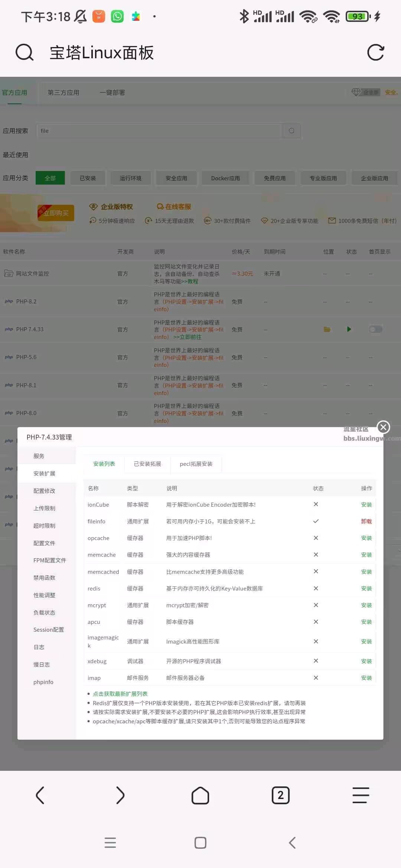The height and width of the screenshot is (868, 401).
Task: Click the PHP-8.2 software row name
Action: click(26, 301)
